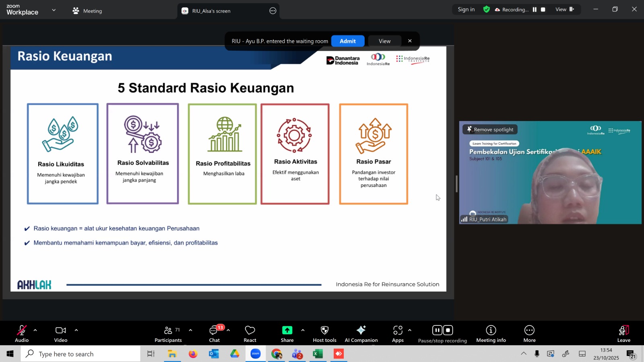Unmute the Audio microphone
Viewport: 644px width, 362px height.
22,334
